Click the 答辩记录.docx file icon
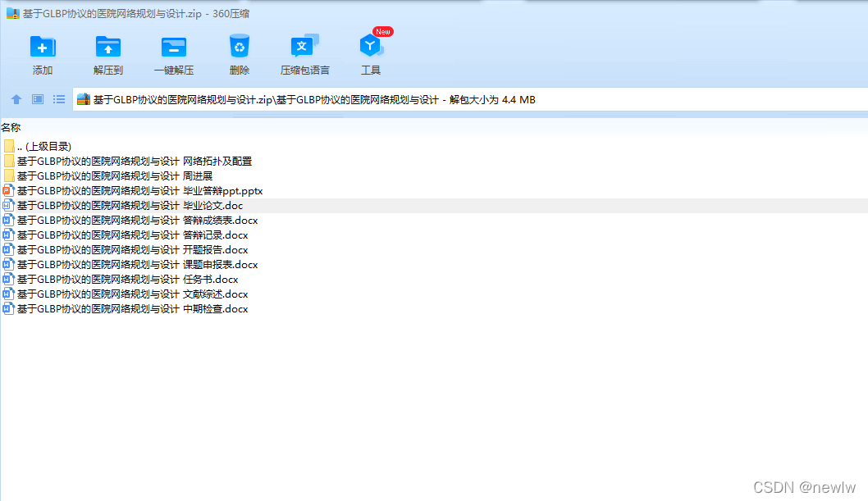 pyautogui.click(x=7, y=235)
